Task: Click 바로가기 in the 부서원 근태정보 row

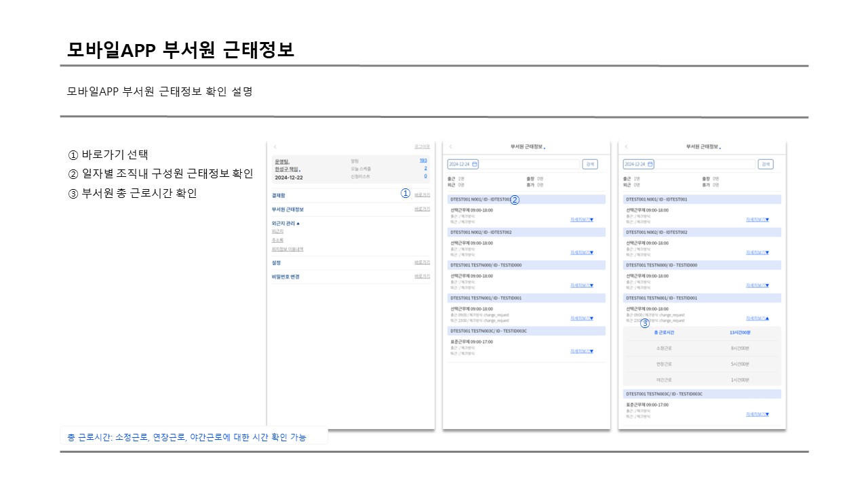Action: (x=422, y=209)
